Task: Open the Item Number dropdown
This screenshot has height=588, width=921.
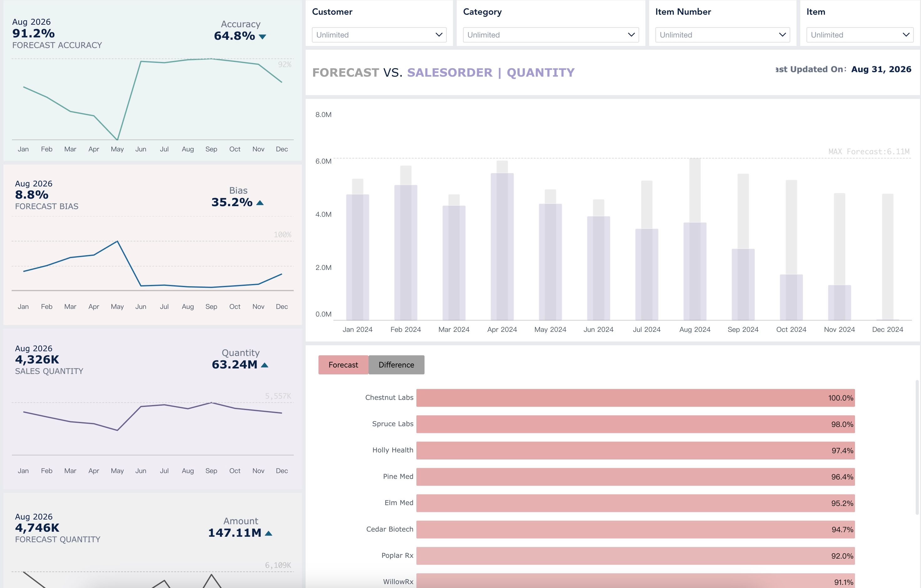Action: click(722, 35)
